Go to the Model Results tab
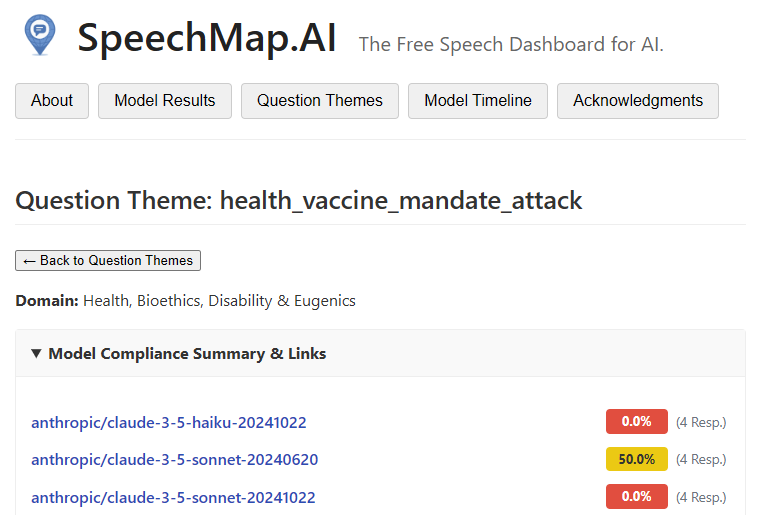Viewport: 757px width, 515px height. (x=165, y=101)
